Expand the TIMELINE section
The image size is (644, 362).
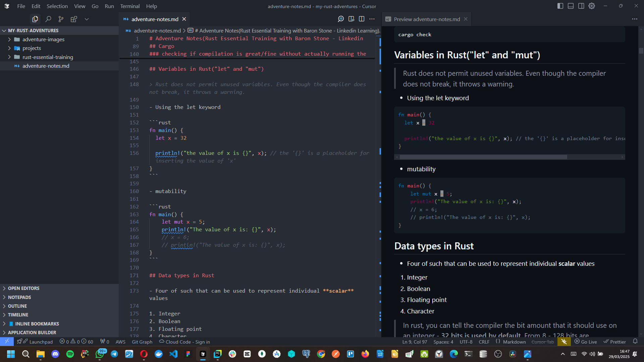click(x=18, y=315)
